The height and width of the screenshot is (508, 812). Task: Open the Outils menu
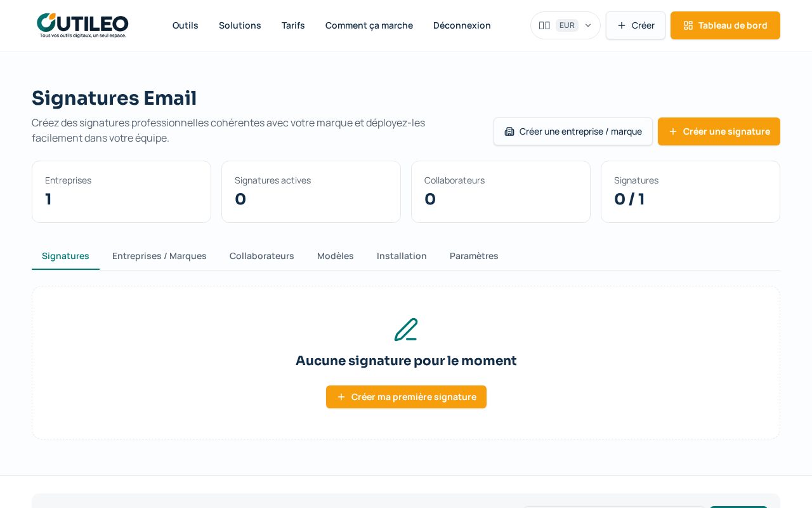point(185,25)
